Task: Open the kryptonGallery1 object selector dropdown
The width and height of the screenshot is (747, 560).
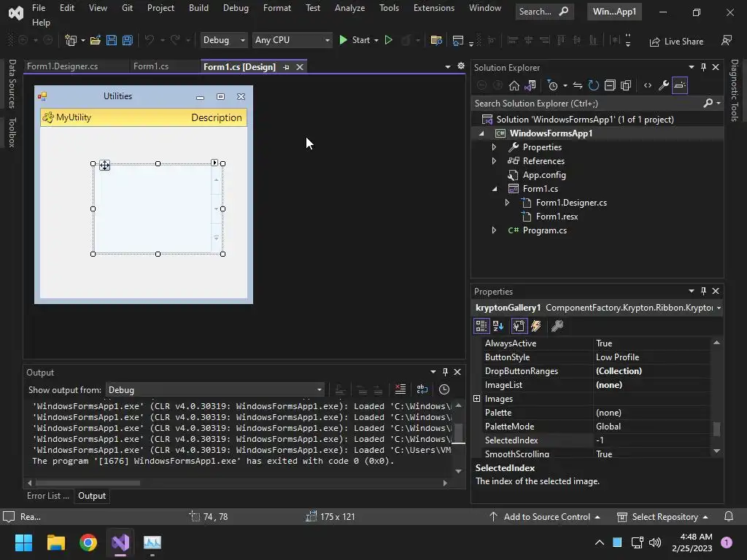Action: tap(719, 308)
